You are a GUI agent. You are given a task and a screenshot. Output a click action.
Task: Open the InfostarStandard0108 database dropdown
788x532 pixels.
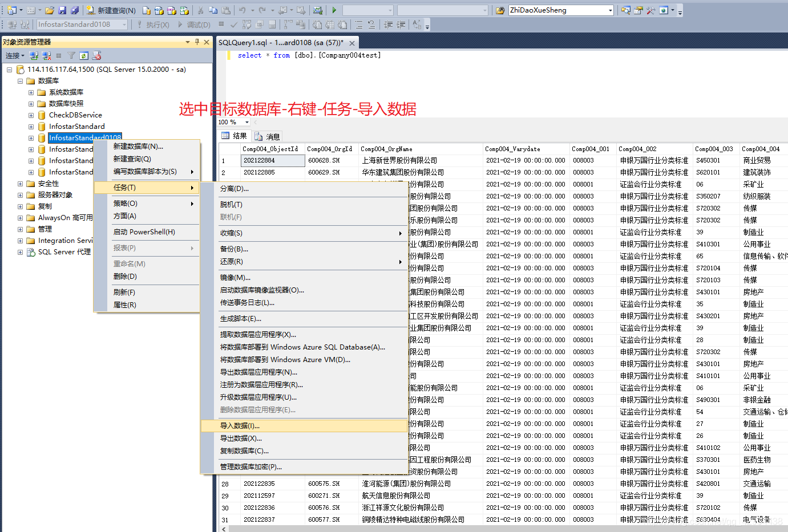pyautogui.click(x=124, y=25)
